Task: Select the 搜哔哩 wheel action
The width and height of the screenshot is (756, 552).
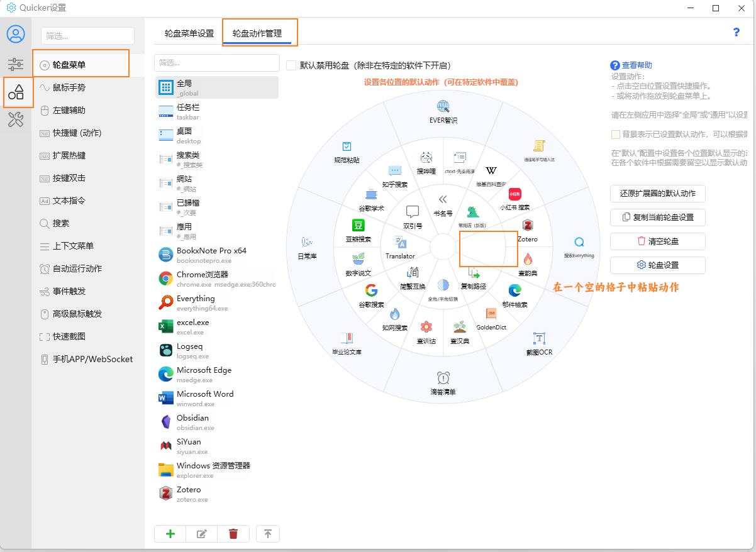Action: [426, 163]
